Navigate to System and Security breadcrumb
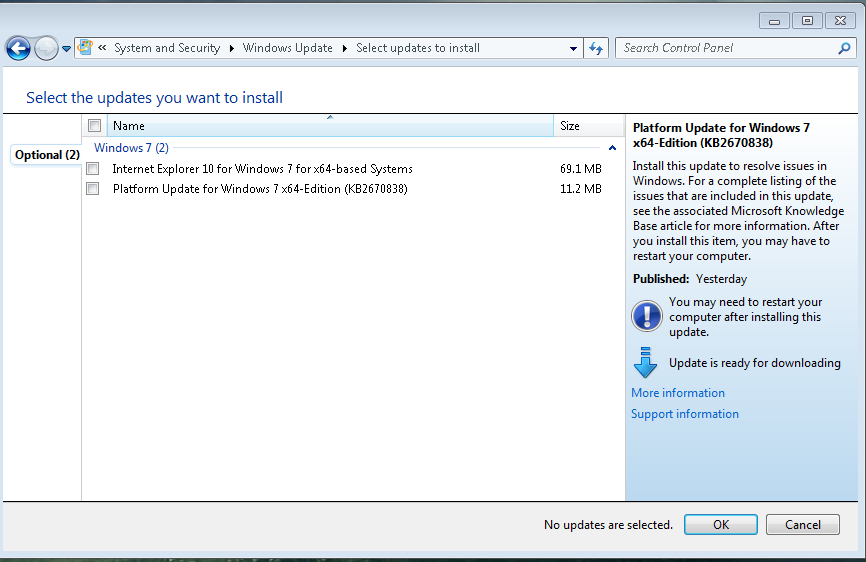This screenshot has width=866, height=562. (167, 48)
